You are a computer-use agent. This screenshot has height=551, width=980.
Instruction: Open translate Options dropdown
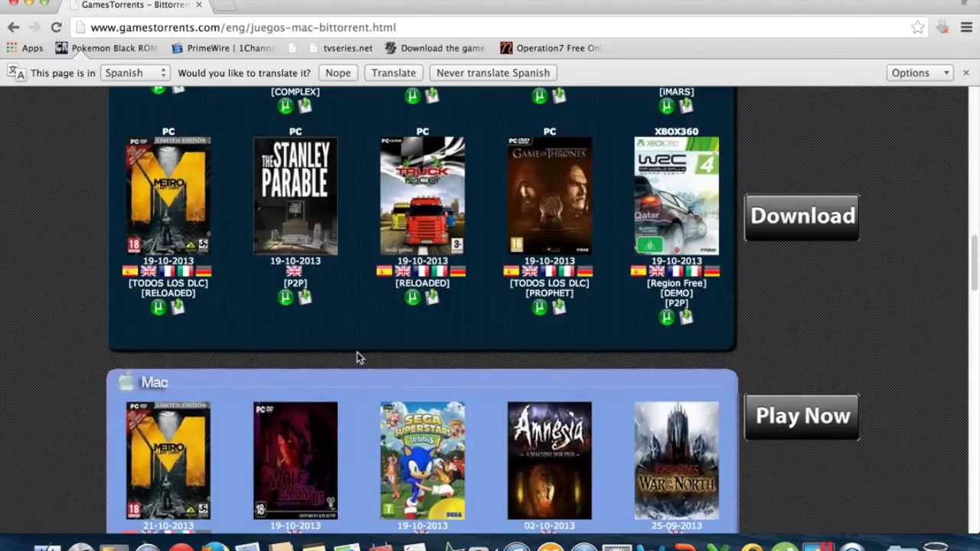(x=920, y=73)
